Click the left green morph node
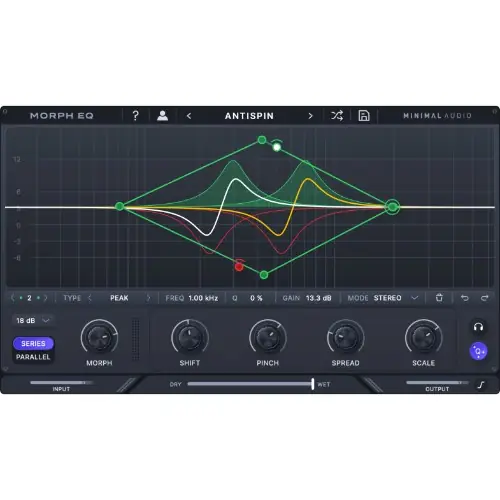500x500 pixels. [119, 206]
